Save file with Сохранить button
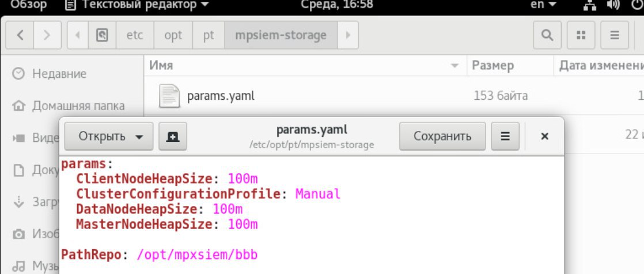644x274 pixels. click(x=442, y=136)
